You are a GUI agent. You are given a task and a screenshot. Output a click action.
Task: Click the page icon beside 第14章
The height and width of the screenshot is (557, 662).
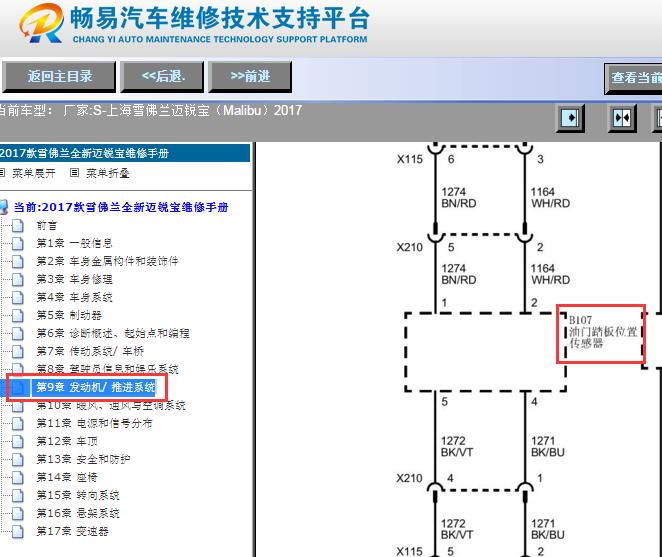pos(18,477)
